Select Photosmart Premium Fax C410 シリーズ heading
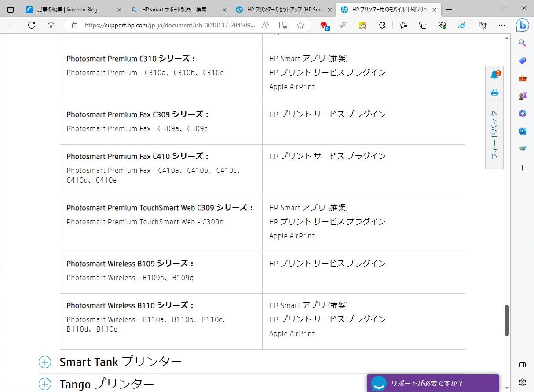Viewport: 534px width, 392px height. click(138, 156)
